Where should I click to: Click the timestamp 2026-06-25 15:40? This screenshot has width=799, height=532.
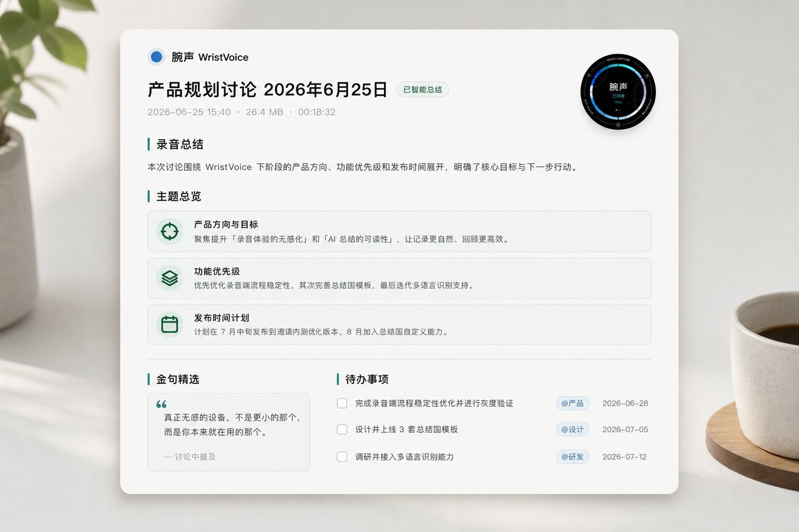(x=189, y=112)
